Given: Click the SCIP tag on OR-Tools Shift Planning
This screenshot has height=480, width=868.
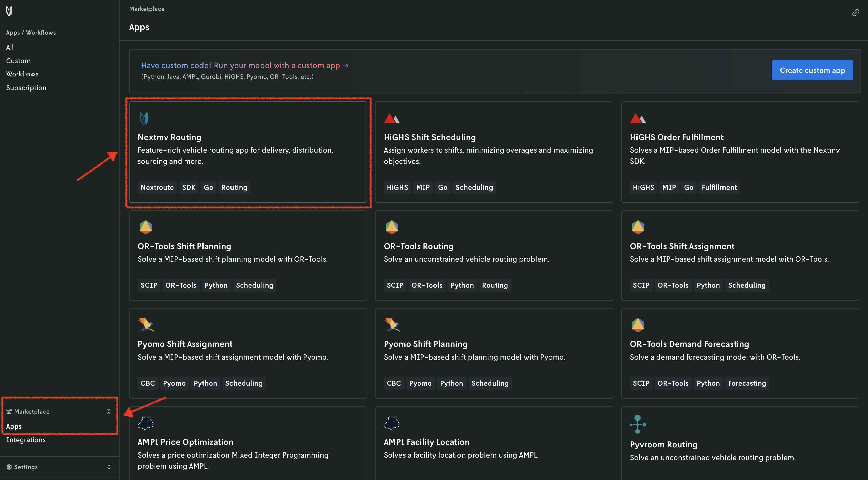Looking at the screenshot, I should 149,285.
